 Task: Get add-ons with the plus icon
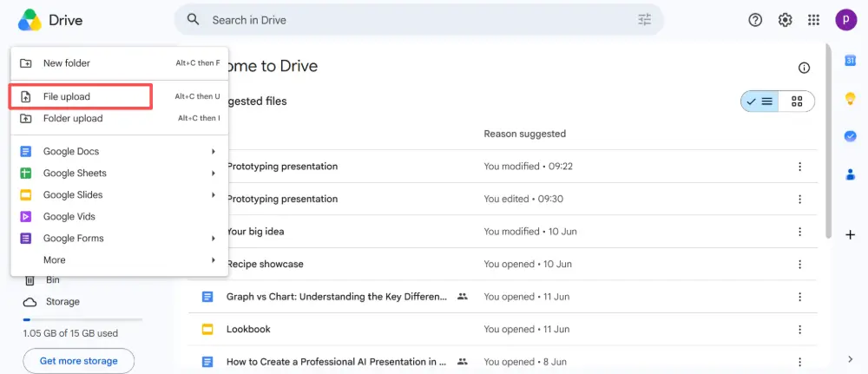coord(851,235)
